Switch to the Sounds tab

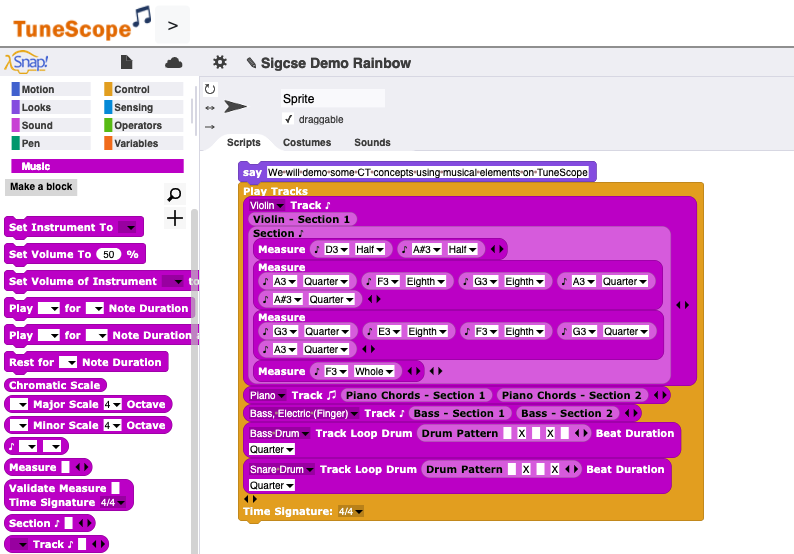[x=372, y=142]
